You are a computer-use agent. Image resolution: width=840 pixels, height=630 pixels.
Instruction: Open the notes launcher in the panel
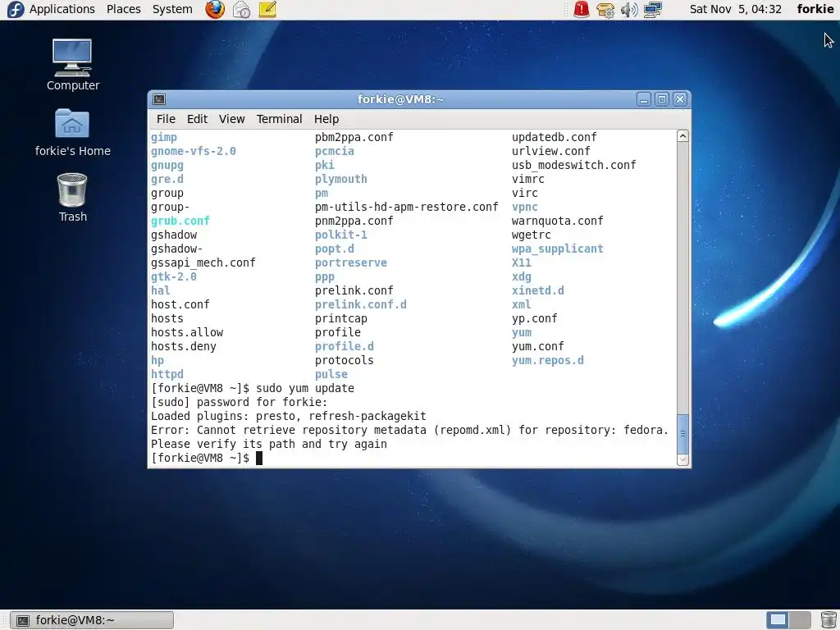click(x=267, y=9)
